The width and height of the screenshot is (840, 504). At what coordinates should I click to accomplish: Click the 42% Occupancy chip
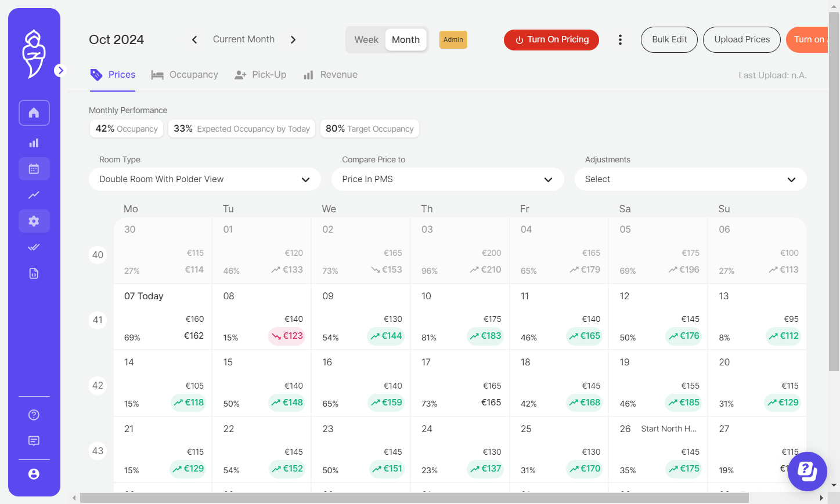(127, 129)
